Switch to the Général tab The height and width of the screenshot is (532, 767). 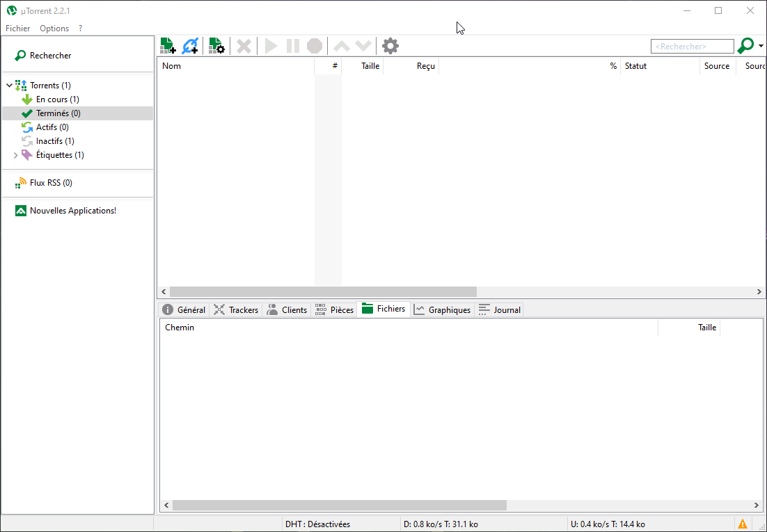[184, 309]
